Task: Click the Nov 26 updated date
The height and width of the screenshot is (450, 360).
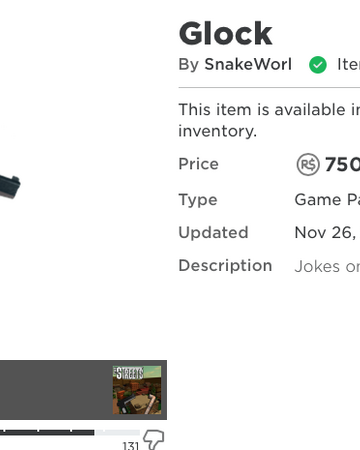Action: pyautogui.click(x=327, y=233)
